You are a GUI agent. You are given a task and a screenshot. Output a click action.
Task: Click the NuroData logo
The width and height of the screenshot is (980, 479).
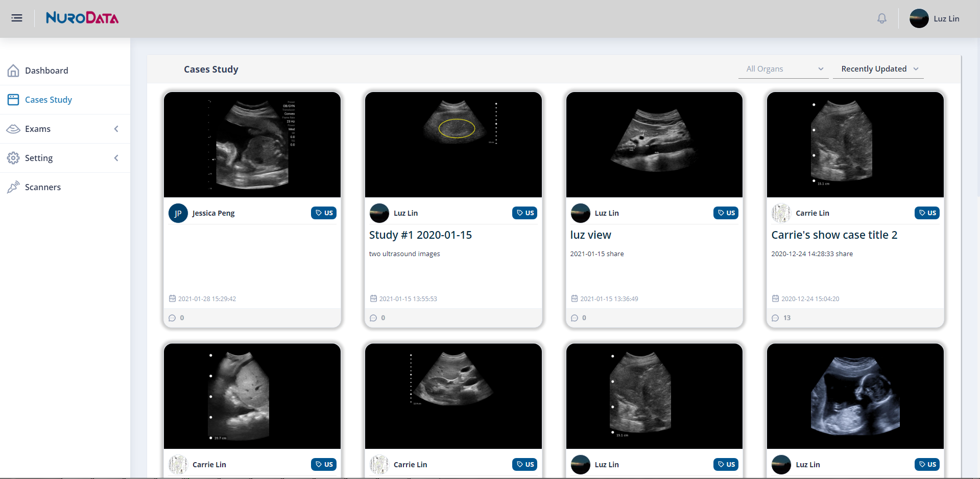(x=82, y=18)
